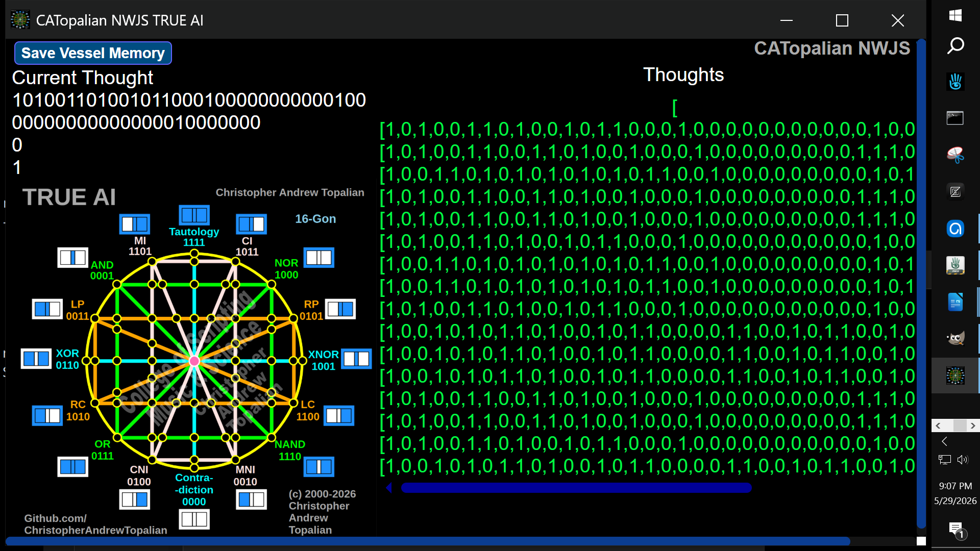Click the Current Thought label
This screenshot has height=551, width=980.
[83, 78]
